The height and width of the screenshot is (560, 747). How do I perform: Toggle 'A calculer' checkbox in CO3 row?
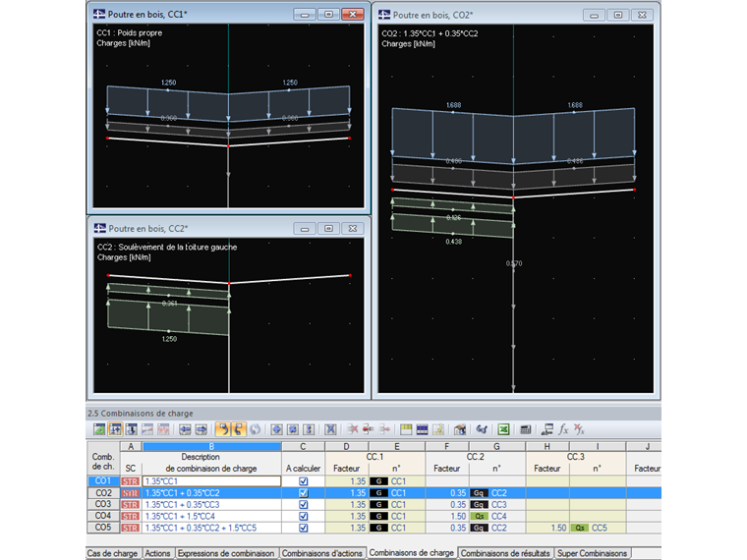[x=303, y=504]
